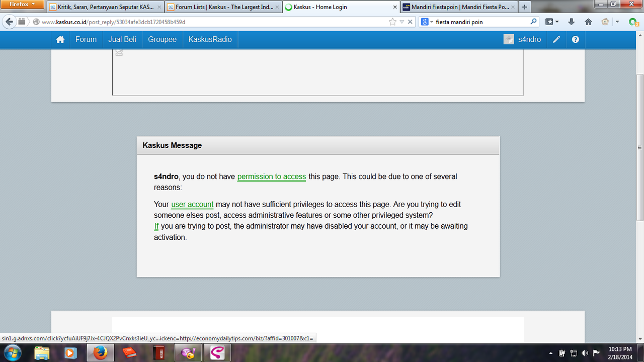Close the Kaskus Home Login tab
The height and width of the screenshot is (362, 644).
click(x=394, y=7)
